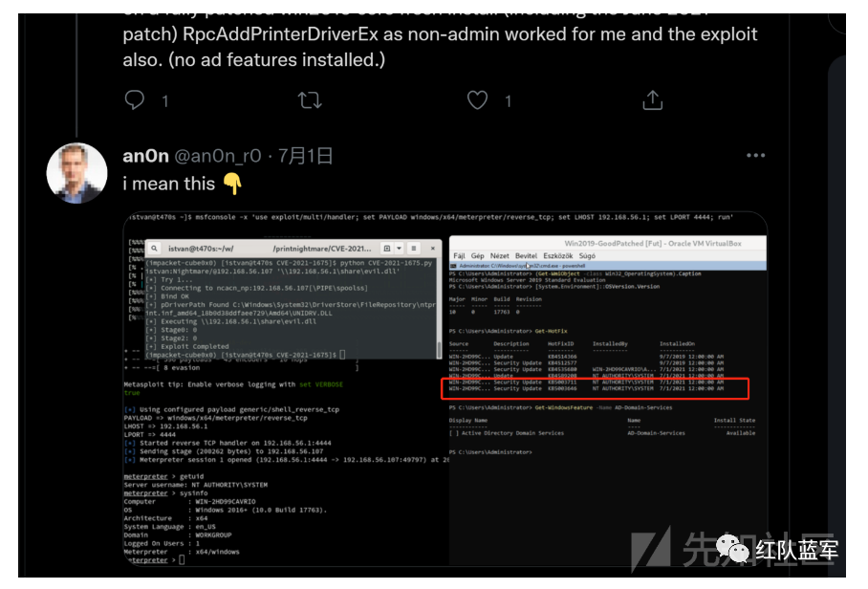The height and width of the screenshot is (589, 868).
Task: Open the Súgó menu in VirtualBox
Action: [587, 255]
